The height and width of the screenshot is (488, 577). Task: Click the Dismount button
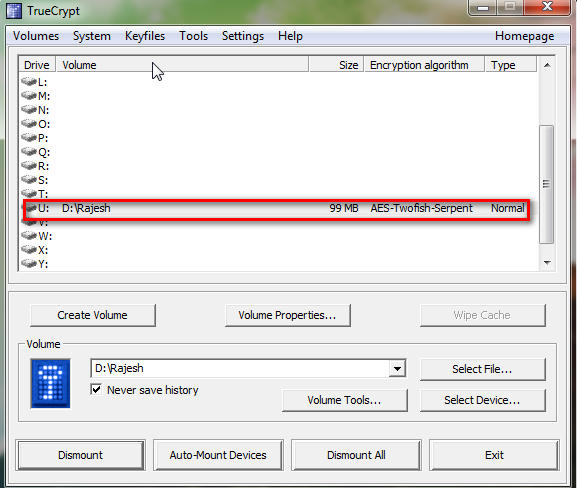81,455
